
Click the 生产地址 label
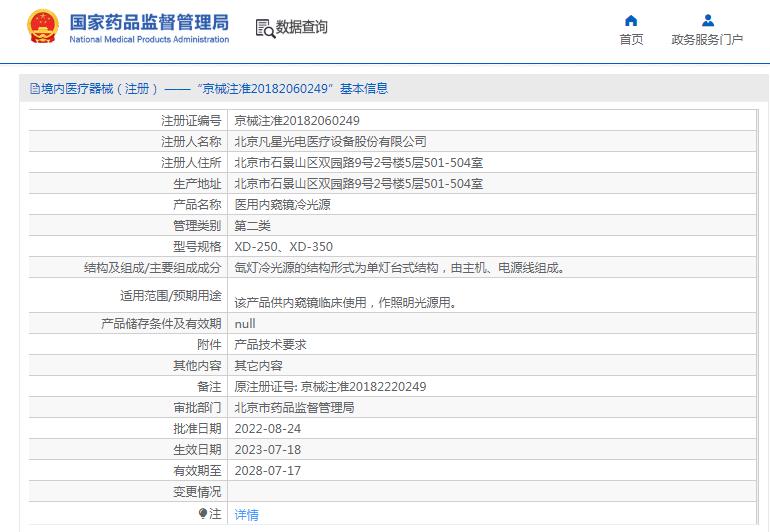point(197,184)
